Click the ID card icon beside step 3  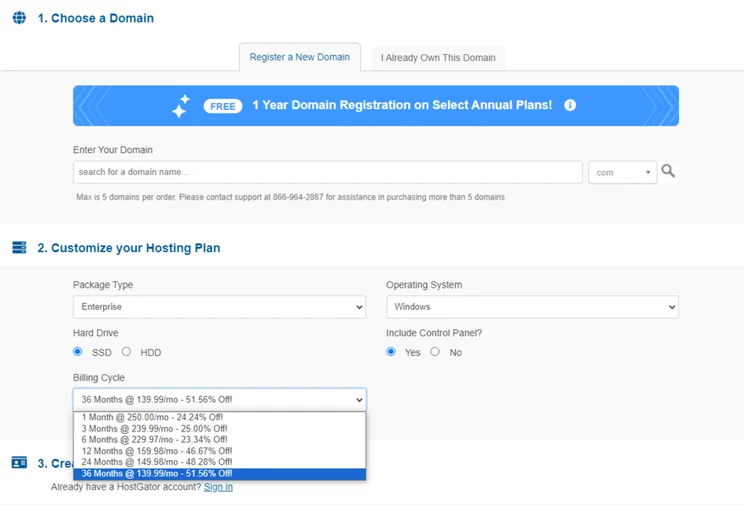click(x=19, y=462)
